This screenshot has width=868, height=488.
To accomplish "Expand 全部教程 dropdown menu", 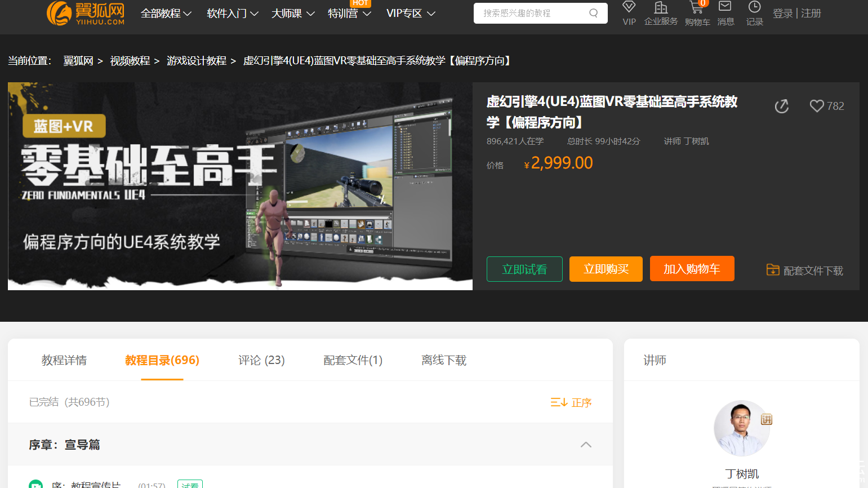I will pyautogui.click(x=166, y=14).
